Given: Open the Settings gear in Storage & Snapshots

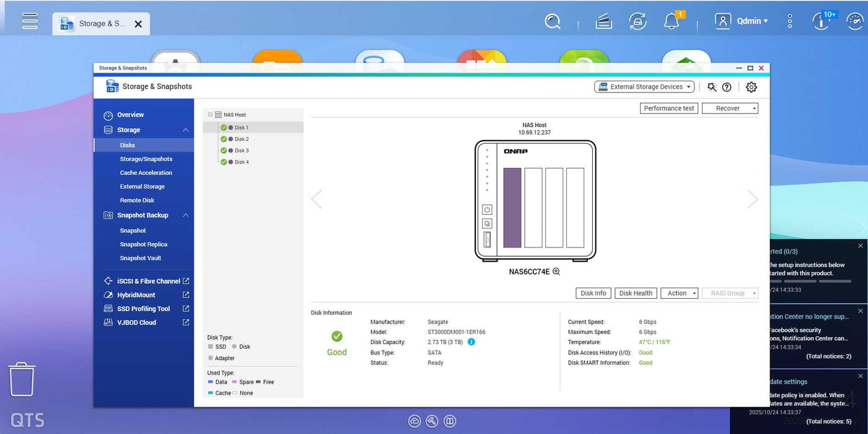Looking at the screenshot, I should 751,87.
